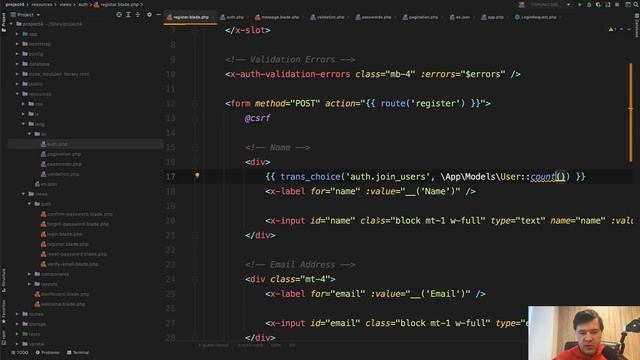Select verify-email.blade.php in the tree
The height and width of the screenshot is (360, 640).
(x=69, y=264)
